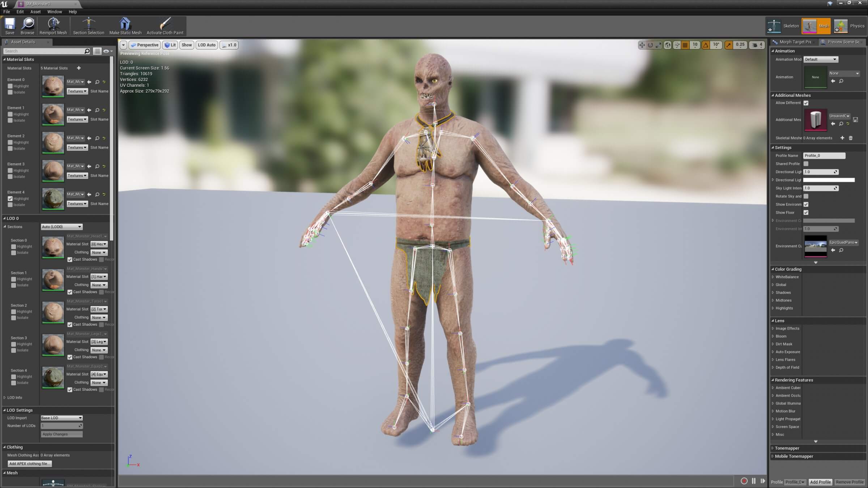Activate Cloth Paint tool
Viewport: 868px width, 488px height.
click(165, 25)
